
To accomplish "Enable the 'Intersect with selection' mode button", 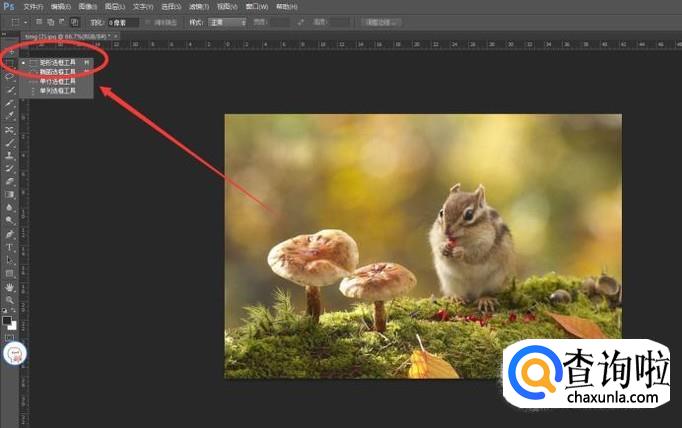I will pos(74,21).
